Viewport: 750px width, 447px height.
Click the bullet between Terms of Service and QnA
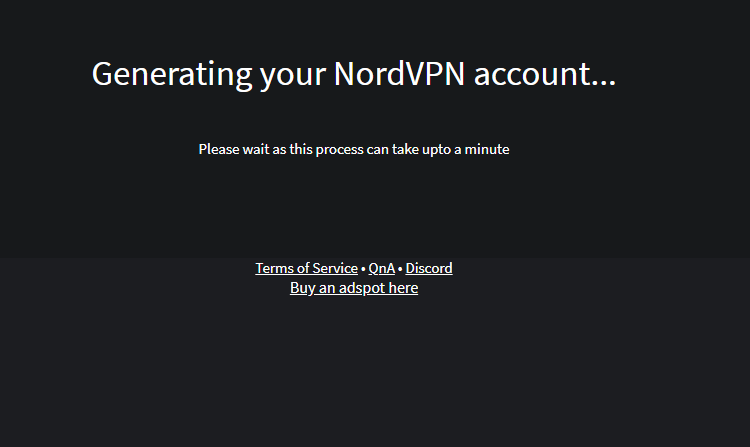click(363, 268)
